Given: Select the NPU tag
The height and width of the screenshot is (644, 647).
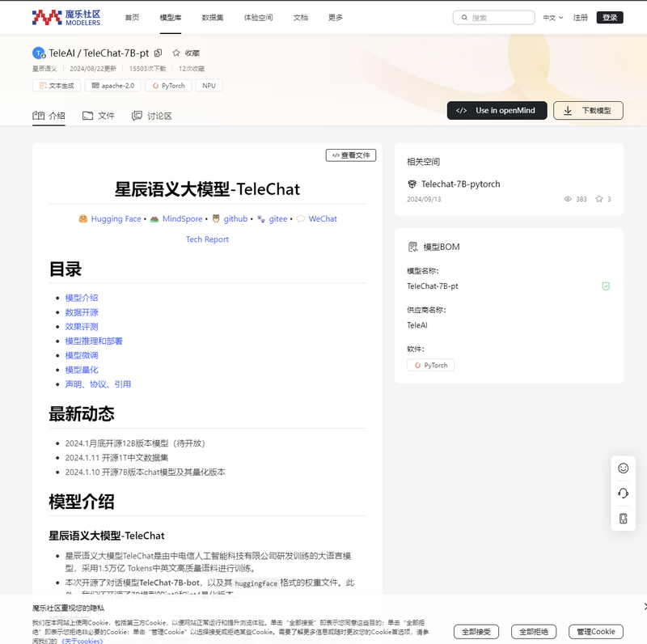Looking at the screenshot, I should click(x=209, y=86).
